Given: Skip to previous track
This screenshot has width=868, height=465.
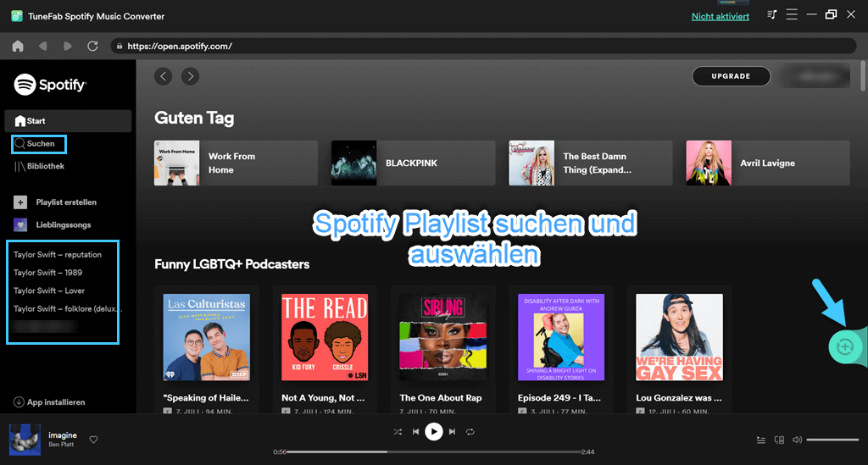Looking at the screenshot, I should pos(415,432).
